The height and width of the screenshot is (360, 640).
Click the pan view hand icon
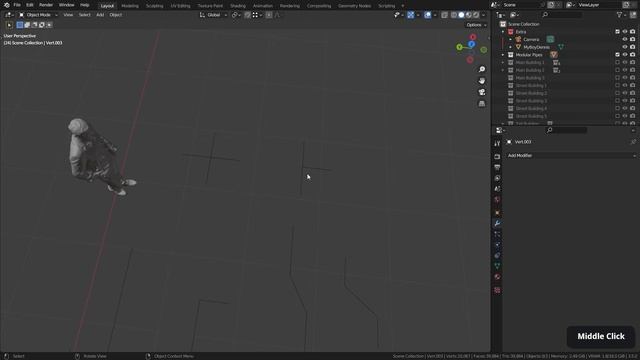[482, 81]
